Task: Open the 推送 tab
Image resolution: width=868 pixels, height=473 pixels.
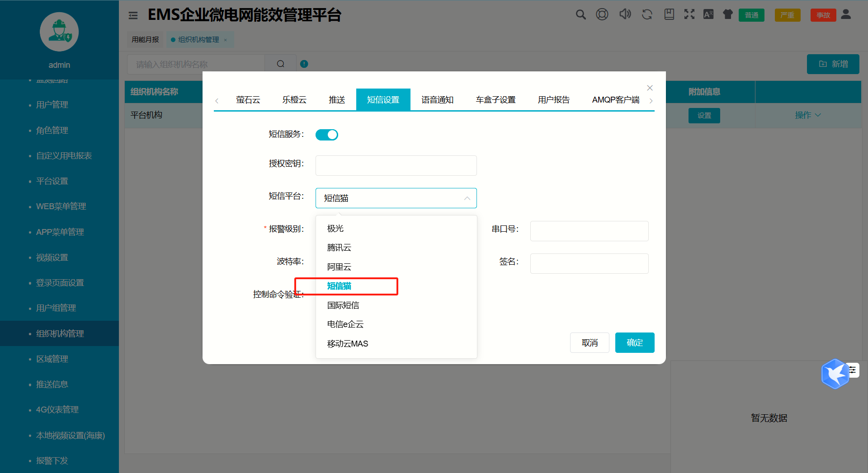Action: (337, 100)
